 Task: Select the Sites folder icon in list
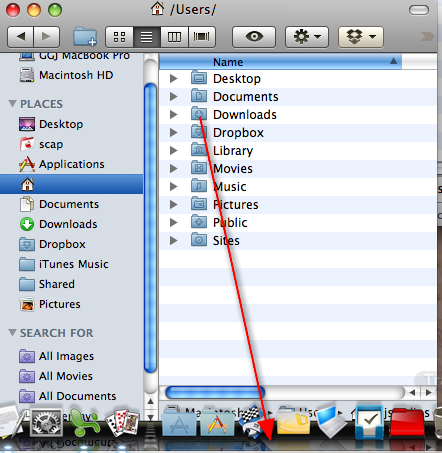[199, 240]
